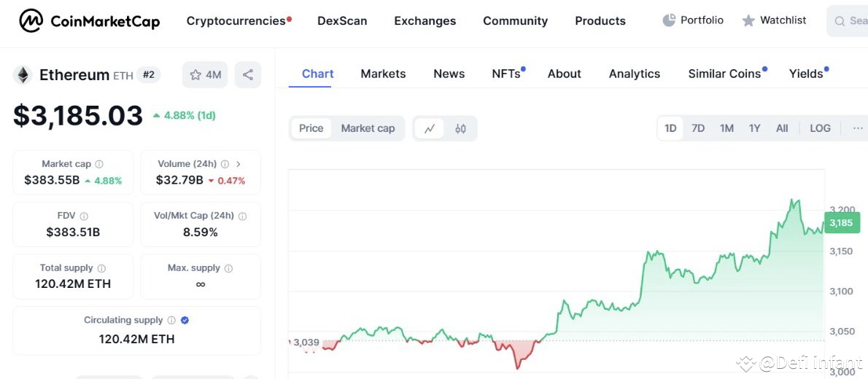Switch to the Markets tab

point(383,74)
